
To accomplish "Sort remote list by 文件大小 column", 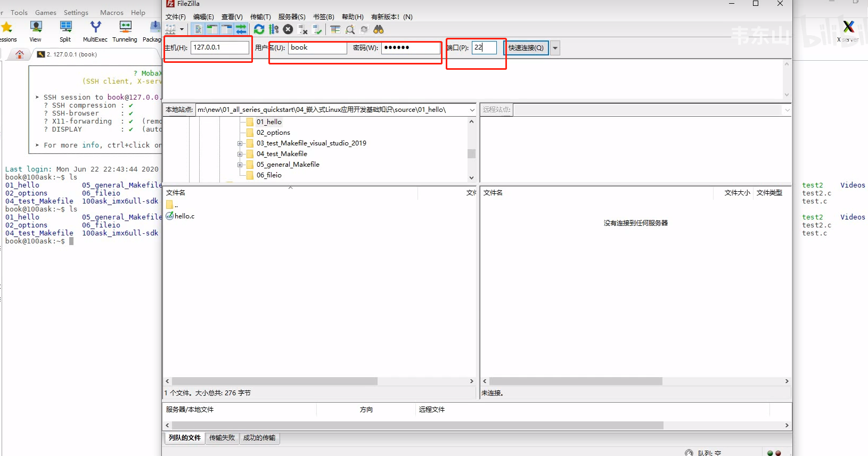I will (737, 193).
